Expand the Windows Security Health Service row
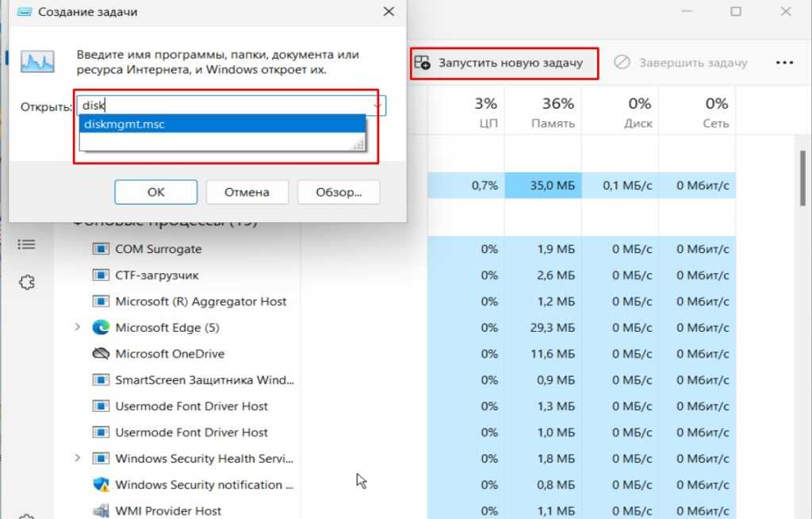 pyautogui.click(x=78, y=458)
